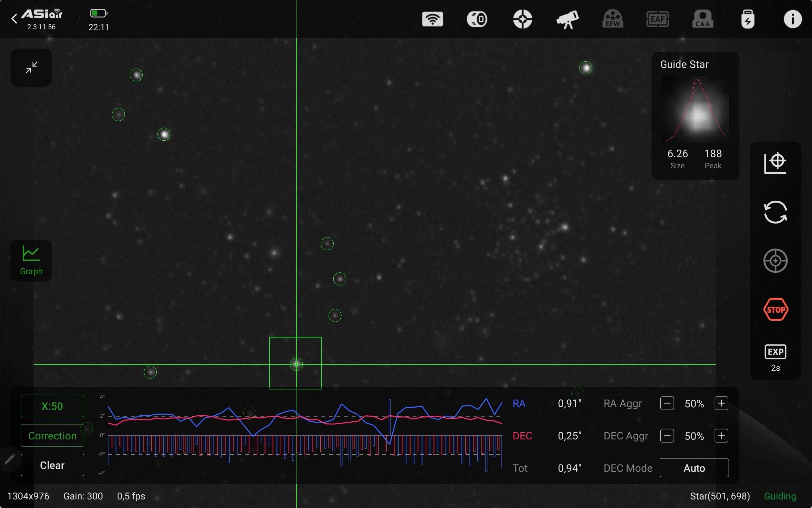Open the EAF focuser icon

coord(658,19)
